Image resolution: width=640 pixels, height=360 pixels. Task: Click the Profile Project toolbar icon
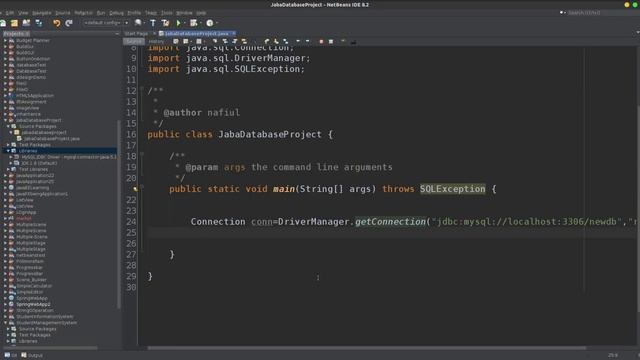[210, 23]
